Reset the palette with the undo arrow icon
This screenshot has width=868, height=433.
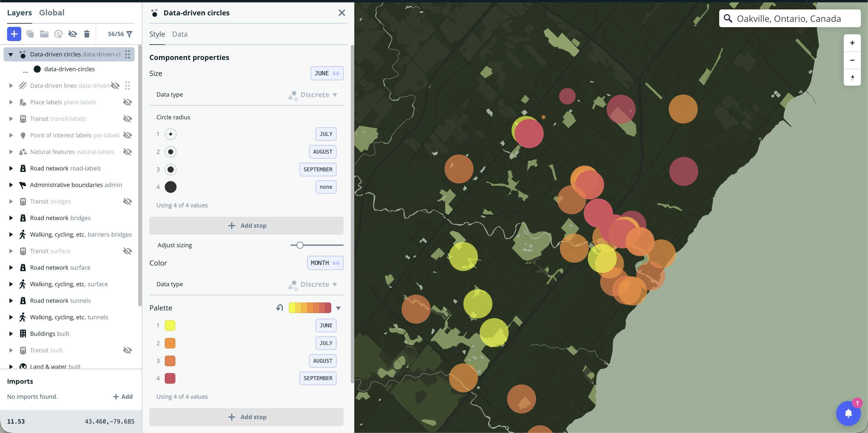(279, 307)
